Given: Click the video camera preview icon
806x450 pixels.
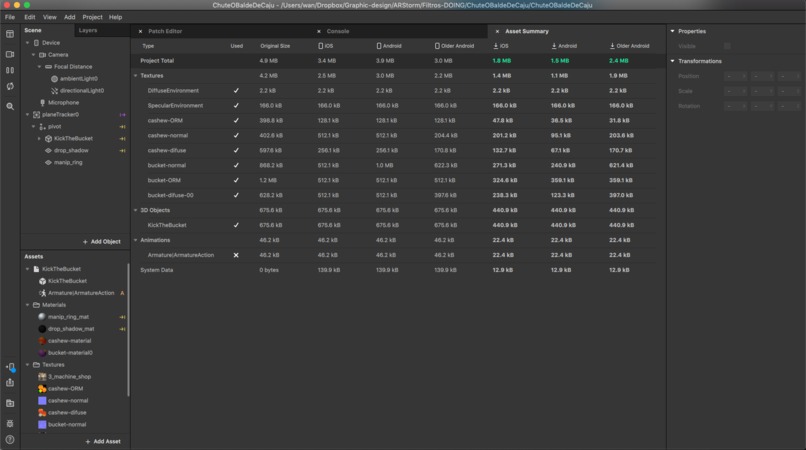Looking at the screenshot, I should point(10,54).
